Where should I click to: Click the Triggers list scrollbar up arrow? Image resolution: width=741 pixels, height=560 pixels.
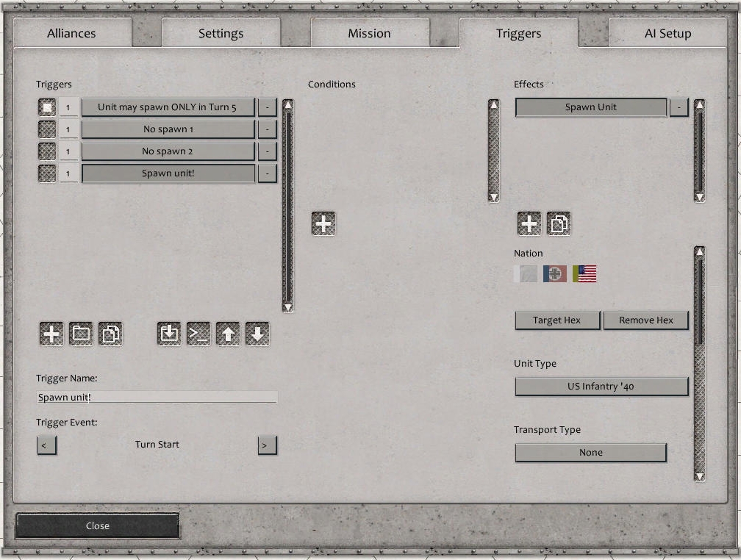[288, 104]
